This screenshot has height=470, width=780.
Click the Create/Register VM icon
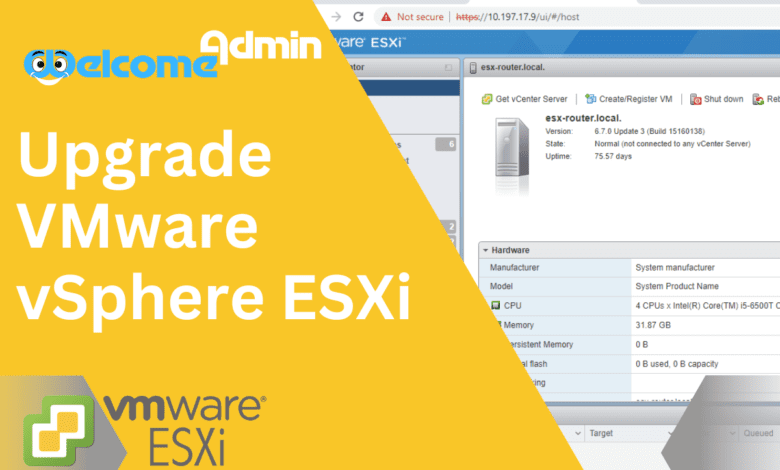click(590, 99)
